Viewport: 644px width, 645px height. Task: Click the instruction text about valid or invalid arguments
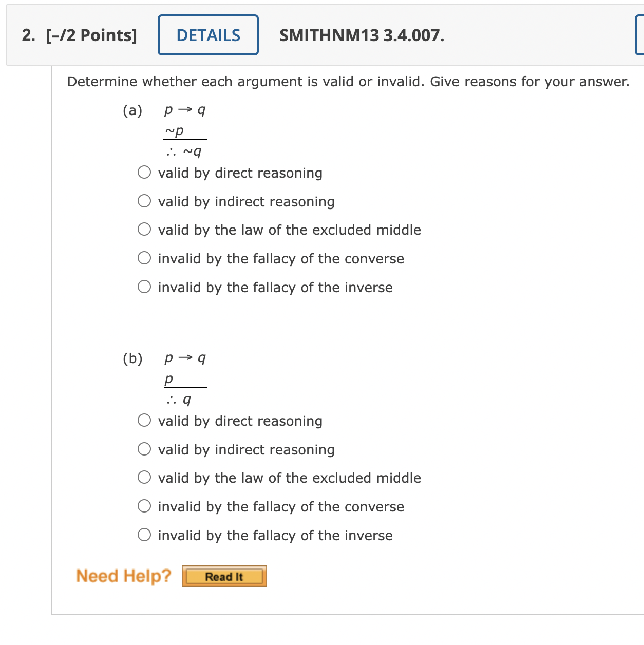click(x=348, y=81)
